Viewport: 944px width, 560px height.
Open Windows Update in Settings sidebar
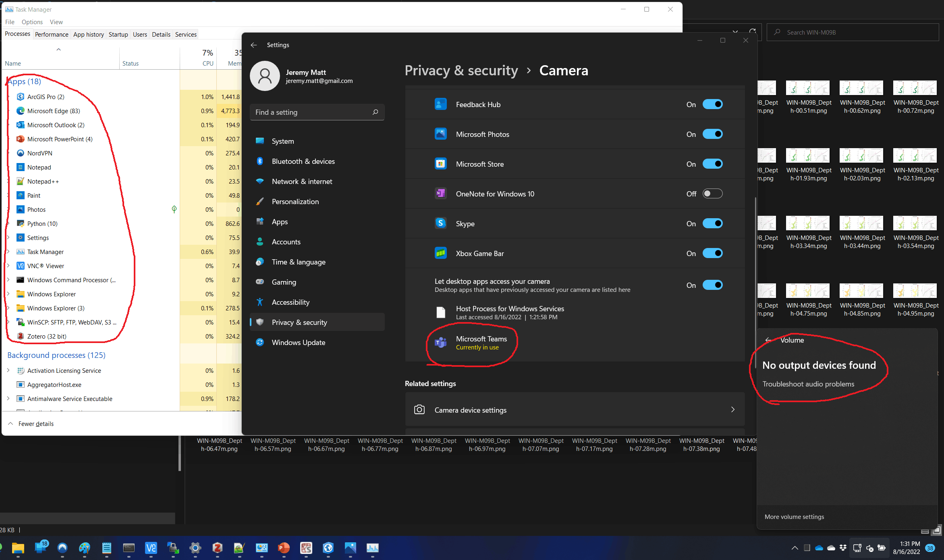[298, 343]
